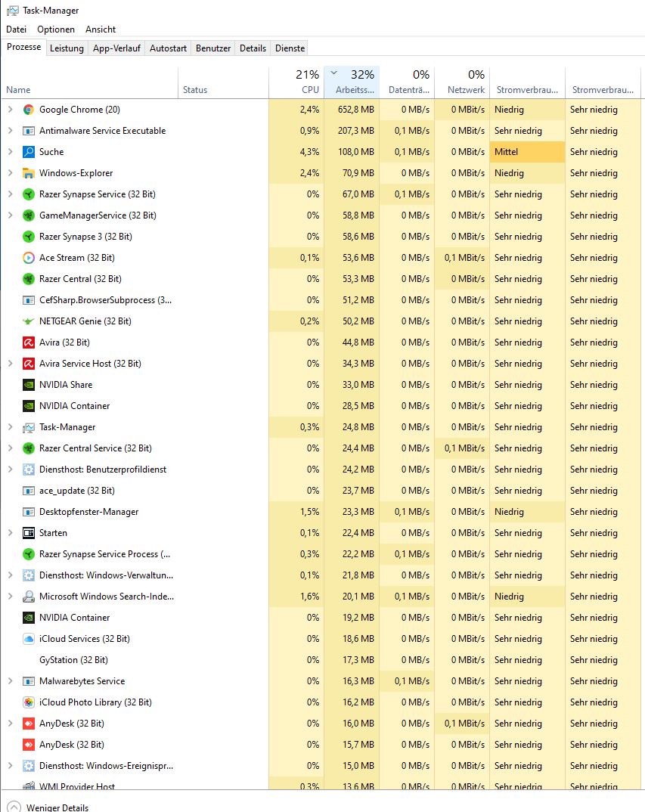645x812 pixels.
Task: Switch to the App-Verlauf tab
Action: coord(116,48)
